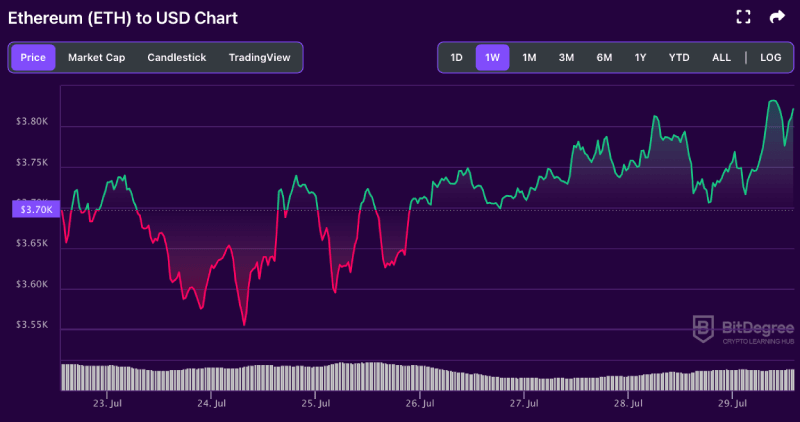Click the $3.55K y-axis label
Image resolution: width=800 pixels, height=422 pixels.
32,325
